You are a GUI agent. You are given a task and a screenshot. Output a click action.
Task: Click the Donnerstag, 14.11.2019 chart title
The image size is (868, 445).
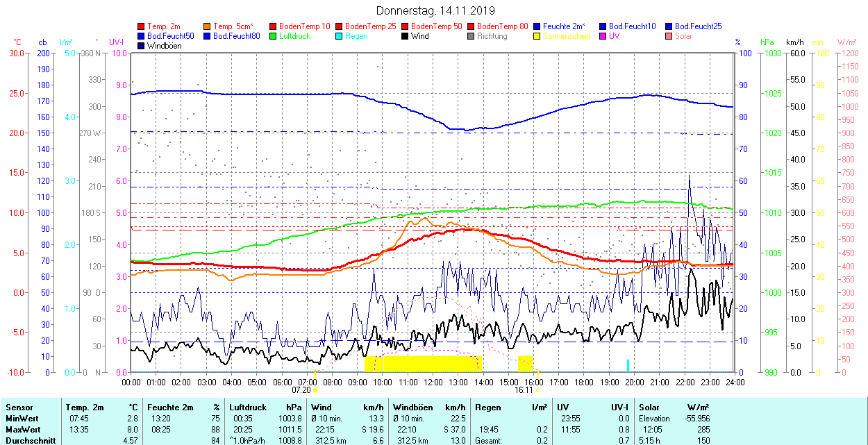pyautogui.click(x=435, y=10)
